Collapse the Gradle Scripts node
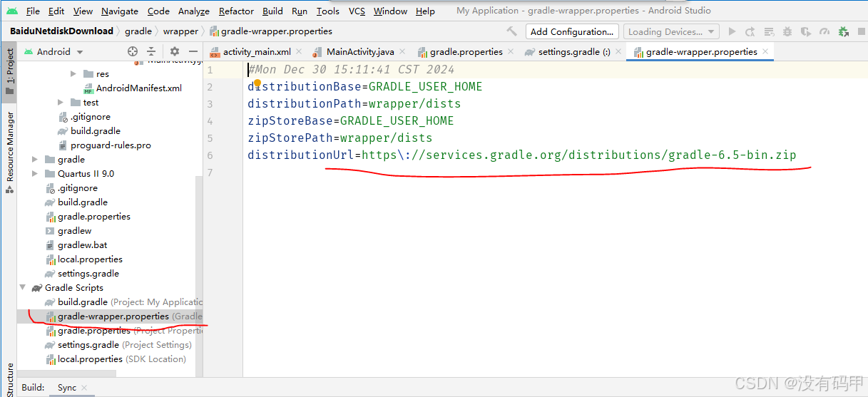Screen dimensions: 868x397 tap(22, 288)
